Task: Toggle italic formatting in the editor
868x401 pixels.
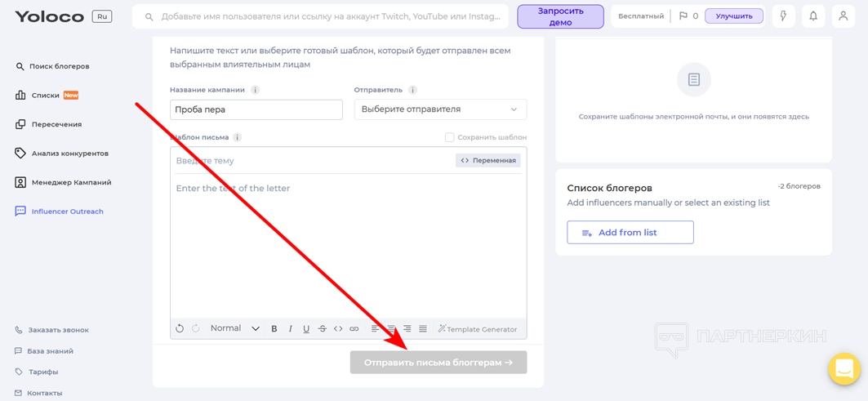Action: (290, 329)
